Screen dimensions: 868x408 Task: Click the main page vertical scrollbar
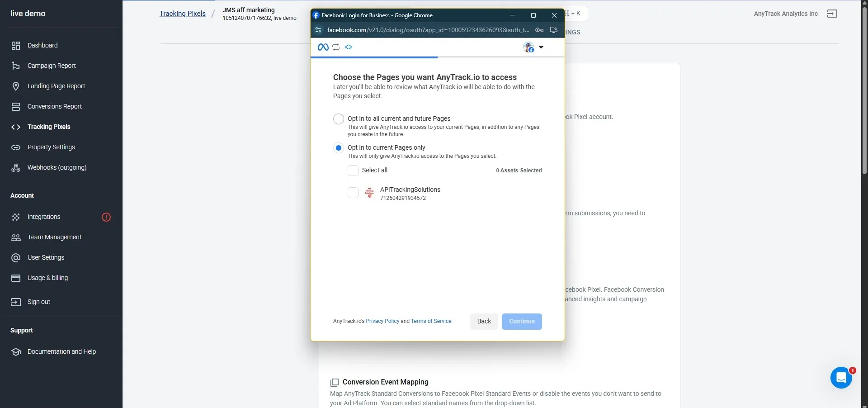tap(864, 90)
